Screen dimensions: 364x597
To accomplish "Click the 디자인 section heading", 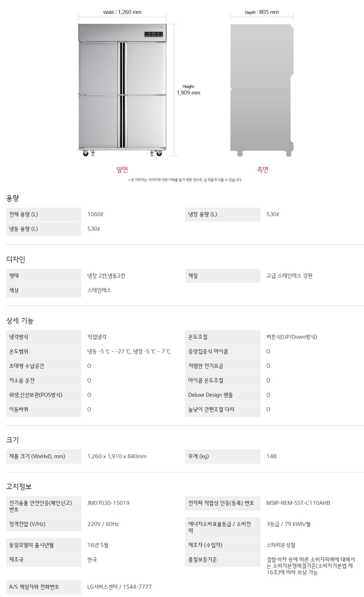I will point(16,259).
